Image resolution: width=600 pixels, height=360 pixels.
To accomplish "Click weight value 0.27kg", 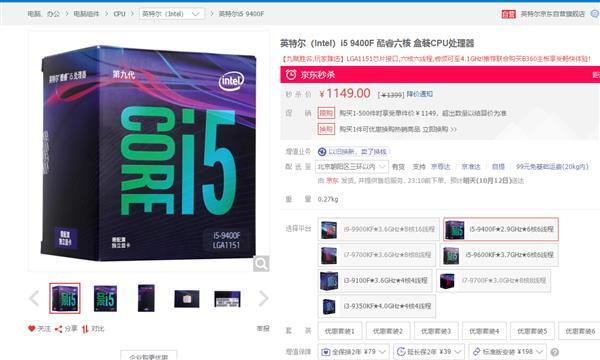I will 328,199.
